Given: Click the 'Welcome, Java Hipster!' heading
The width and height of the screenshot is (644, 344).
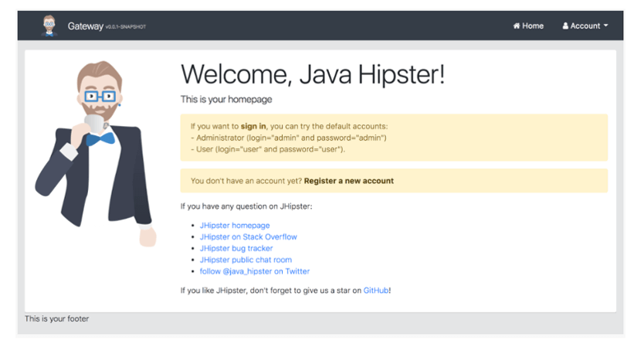Looking at the screenshot, I should pos(313,74).
